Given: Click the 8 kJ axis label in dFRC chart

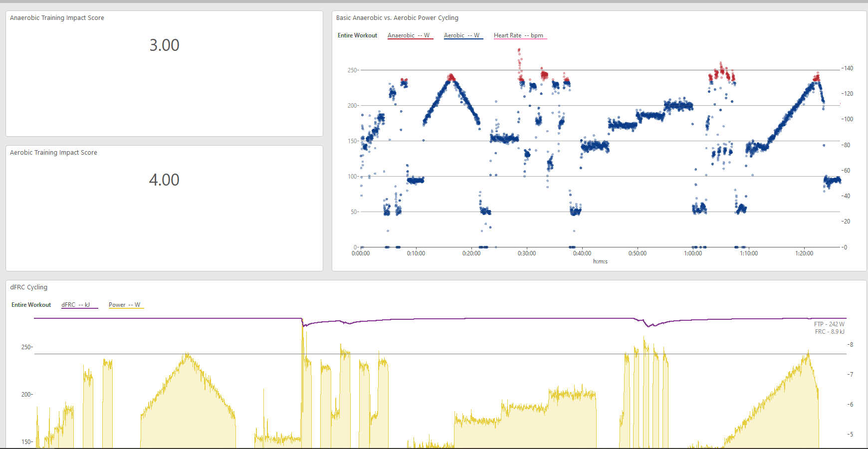Looking at the screenshot, I should (x=851, y=345).
